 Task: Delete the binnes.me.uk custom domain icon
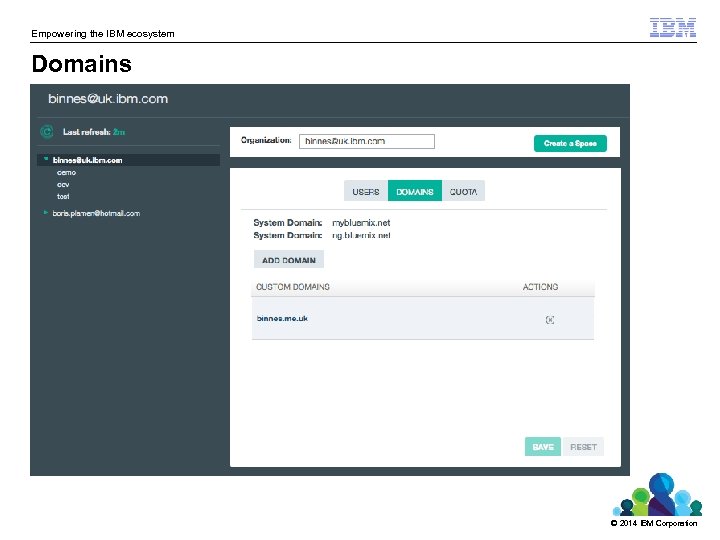550,320
